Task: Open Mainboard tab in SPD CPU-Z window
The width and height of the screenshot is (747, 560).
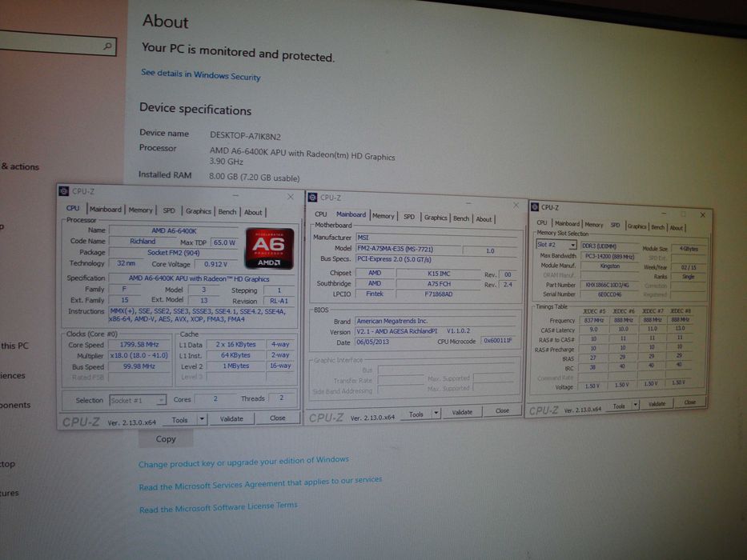Action: (567, 223)
